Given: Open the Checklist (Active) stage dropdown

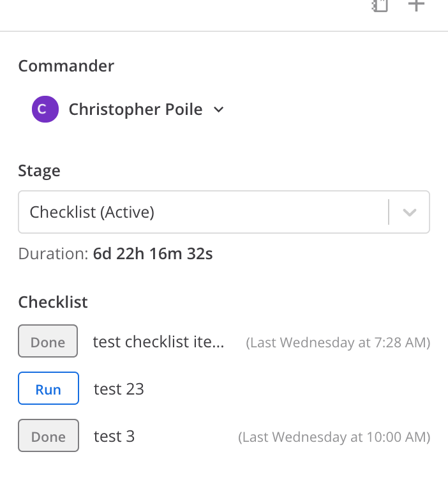Looking at the screenshot, I should [203, 212].
